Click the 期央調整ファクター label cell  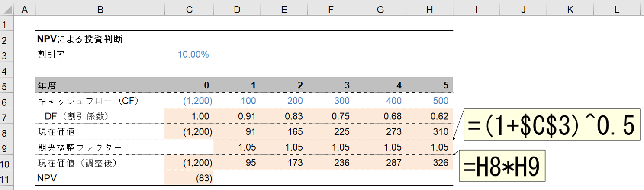pyautogui.click(x=78, y=147)
